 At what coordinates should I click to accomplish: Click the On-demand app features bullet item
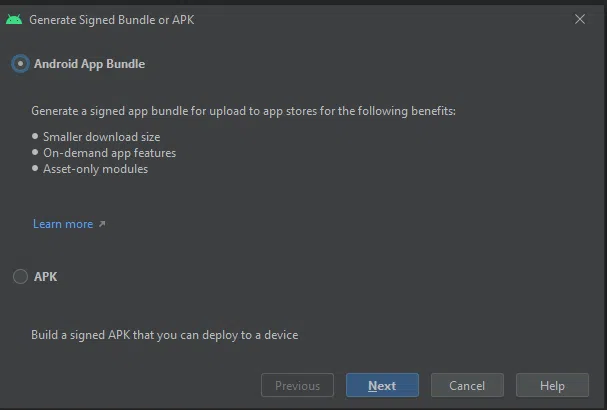pyautogui.click(x=110, y=153)
